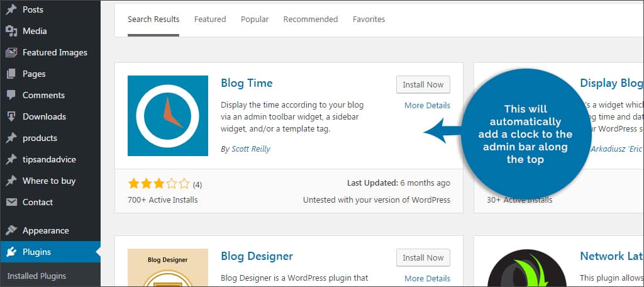Switch to Search Results tab
Viewport: 644px width, 287px height.
tap(153, 20)
